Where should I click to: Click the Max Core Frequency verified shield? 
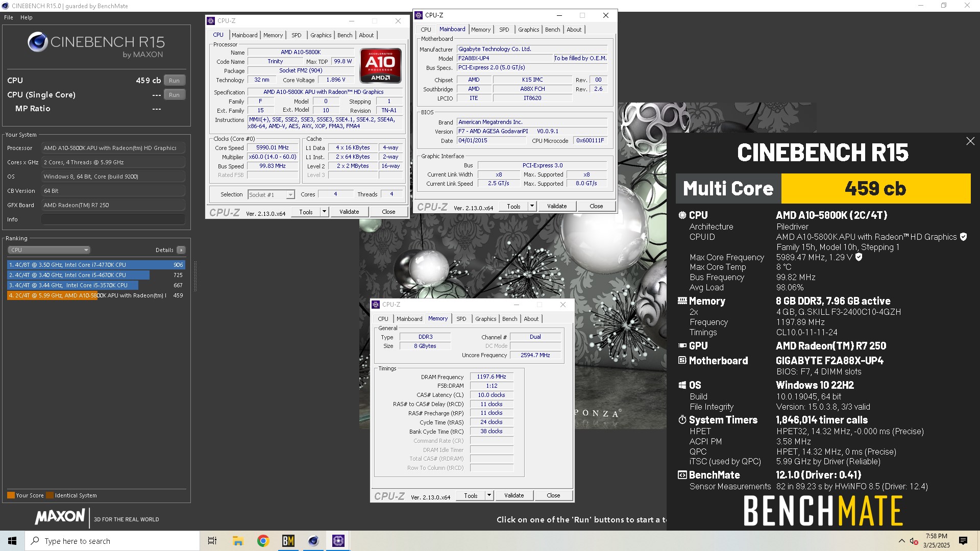[x=859, y=257]
